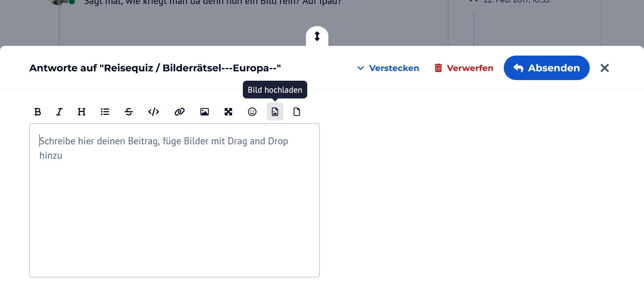The width and height of the screenshot is (644, 288).
Task: Focus the post text area
Action: tap(174, 201)
